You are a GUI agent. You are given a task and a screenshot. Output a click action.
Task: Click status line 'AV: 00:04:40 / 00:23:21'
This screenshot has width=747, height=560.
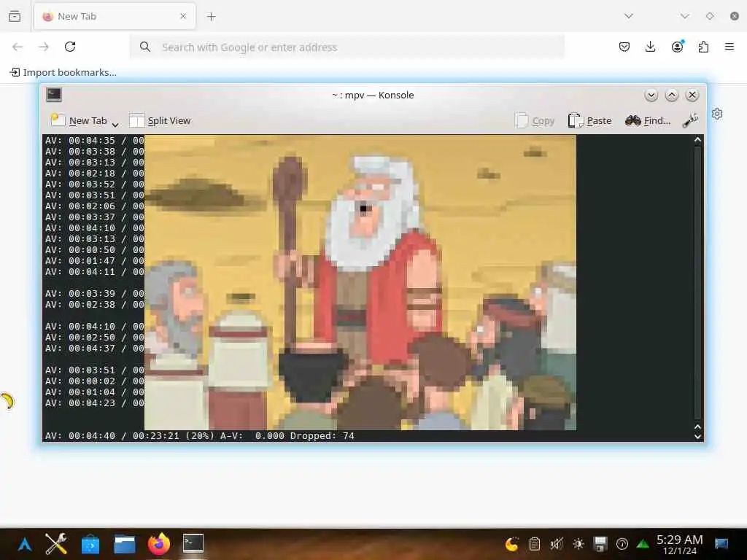[112, 436]
